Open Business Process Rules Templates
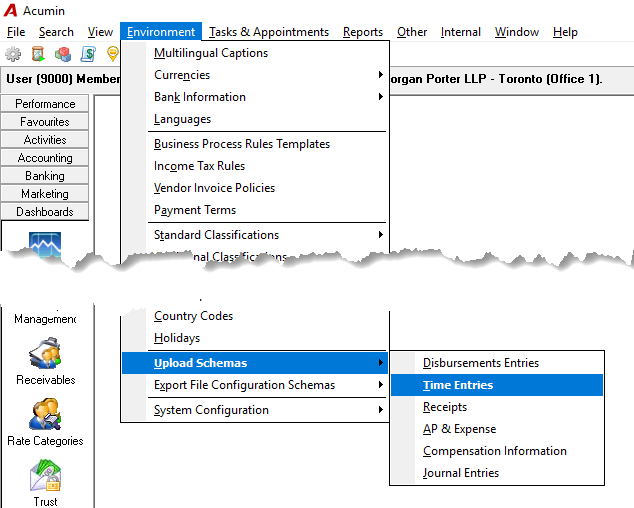Image resolution: width=634 pixels, height=508 pixels. pyautogui.click(x=255, y=144)
